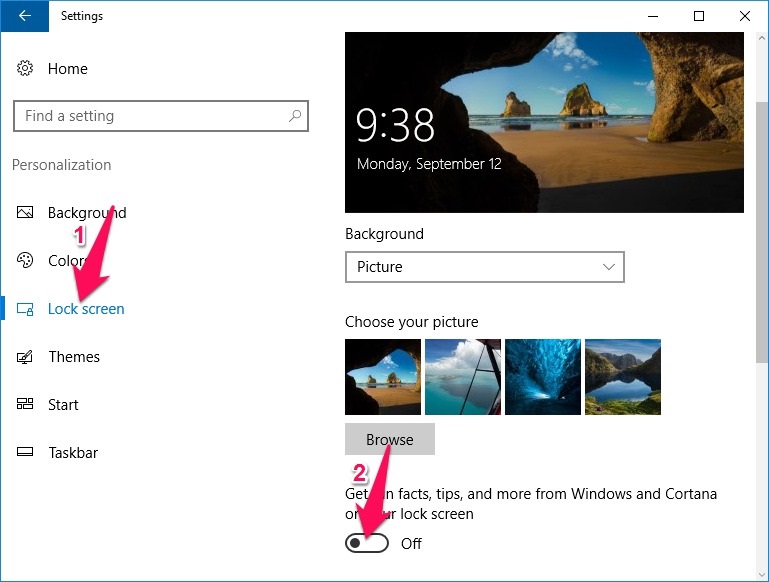The height and width of the screenshot is (582, 769).
Task: Click the search magnifier icon
Action: click(295, 116)
